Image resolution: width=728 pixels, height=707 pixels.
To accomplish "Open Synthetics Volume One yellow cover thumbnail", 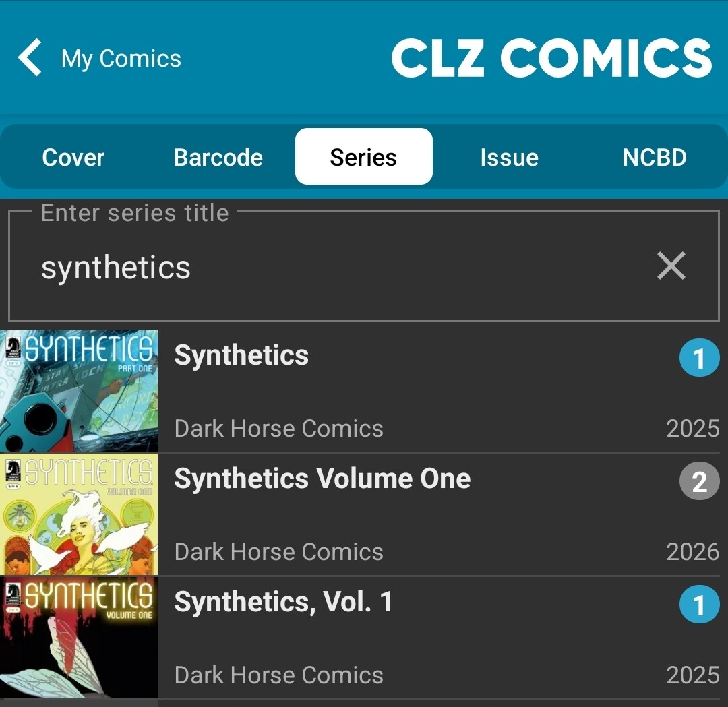I will (79, 514).
